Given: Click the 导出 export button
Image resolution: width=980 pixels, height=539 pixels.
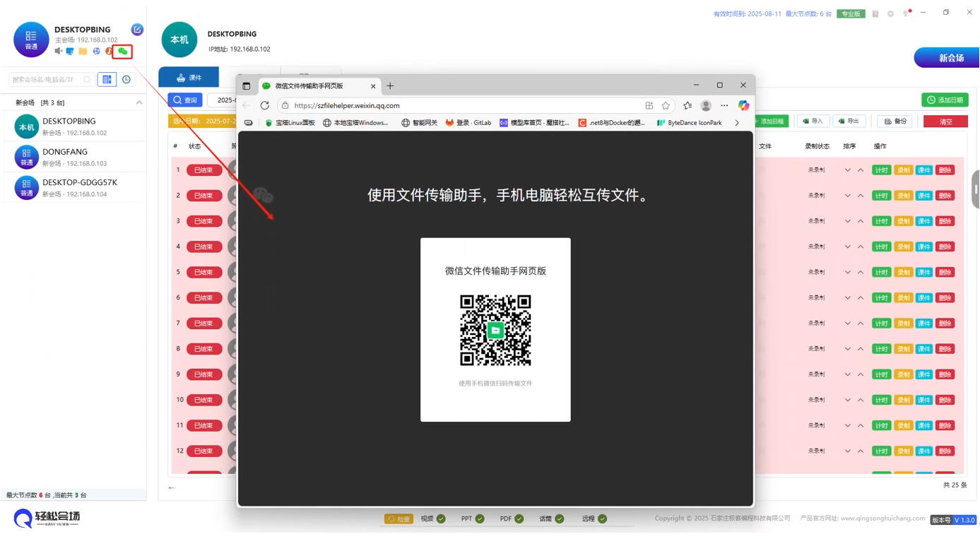Looking at the screenshot, I should pyautogui.click(x=849, y=122).
